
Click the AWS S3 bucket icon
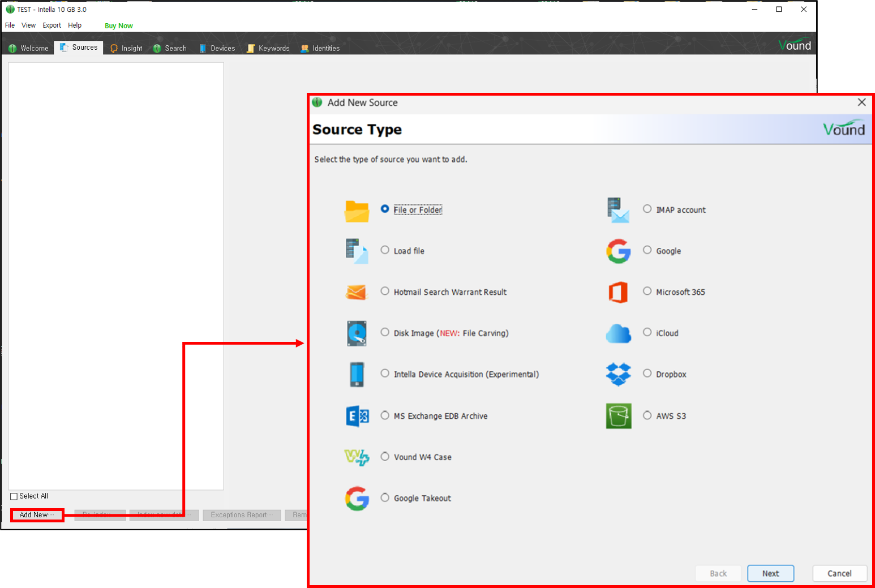point(619,416)
